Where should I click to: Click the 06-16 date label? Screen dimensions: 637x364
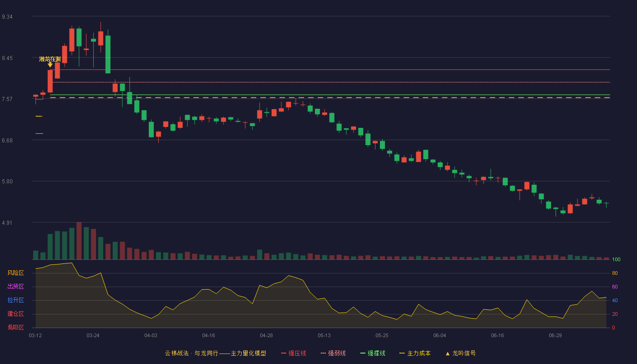pos(497,335)
